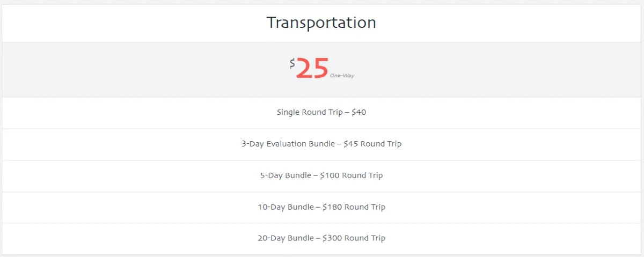
Task: Click the large red 25 price
Action: click(x=312, y=69)
